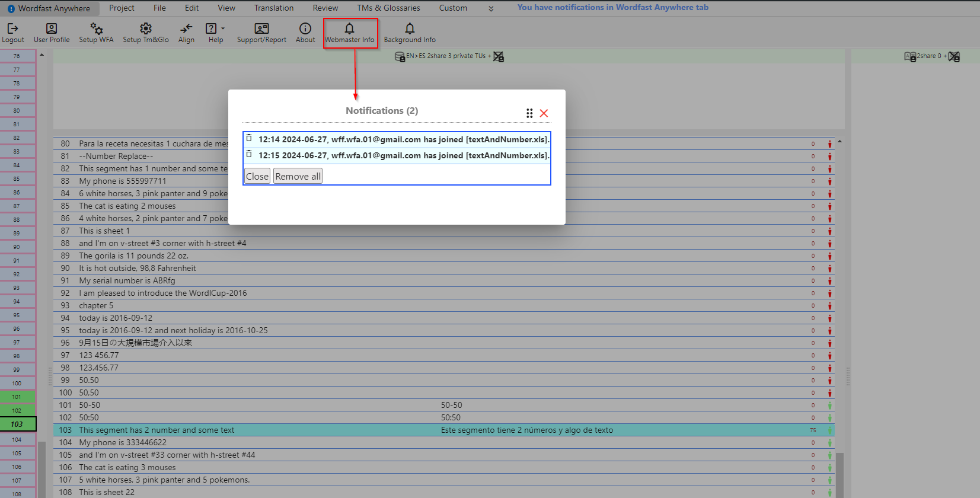Open the Help icon

(x=211, y=28)
